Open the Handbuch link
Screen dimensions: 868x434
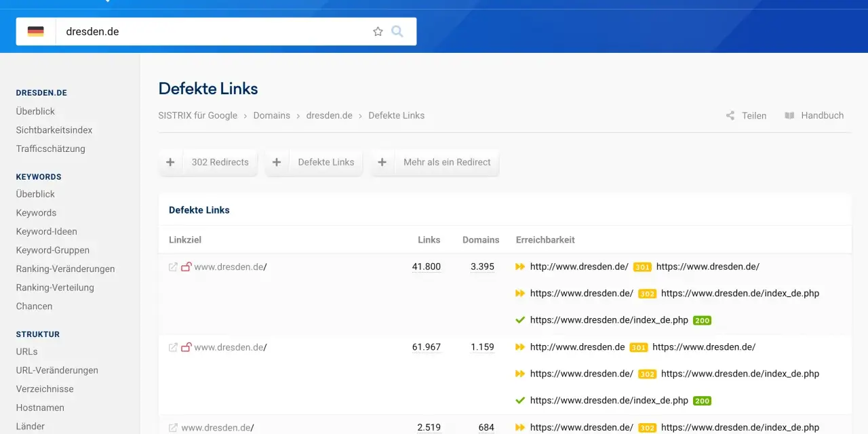click(x=823, y=116)
